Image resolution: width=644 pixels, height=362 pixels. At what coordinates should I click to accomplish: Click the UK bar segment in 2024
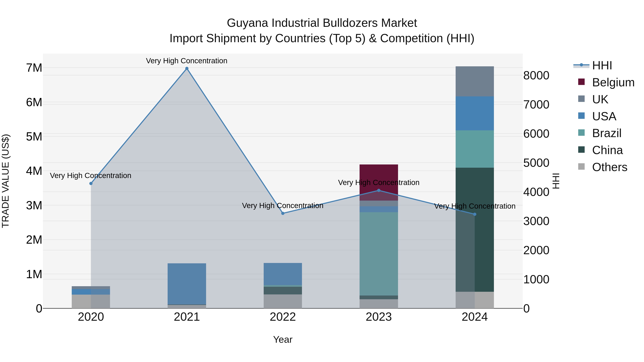tap(475, 82)
